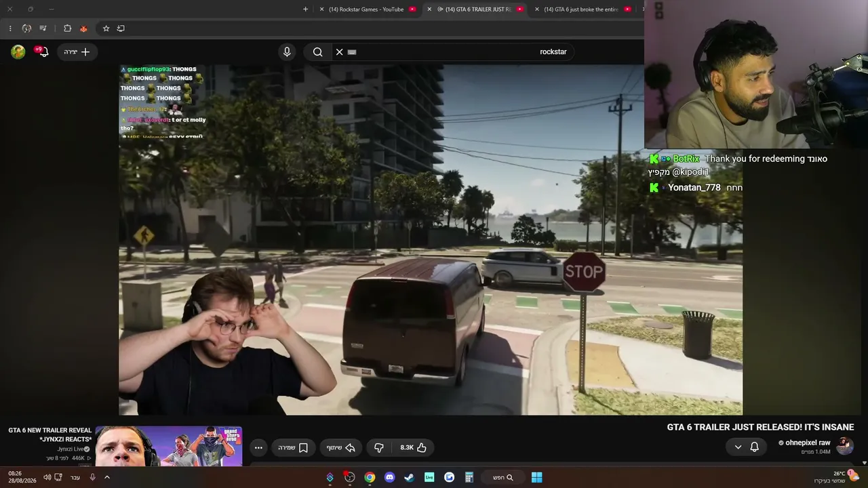This screenshot has width=868, height=488.
Task: Open the Jynxzi Reacts recommended thumbnail
Action: pos(169,446)
